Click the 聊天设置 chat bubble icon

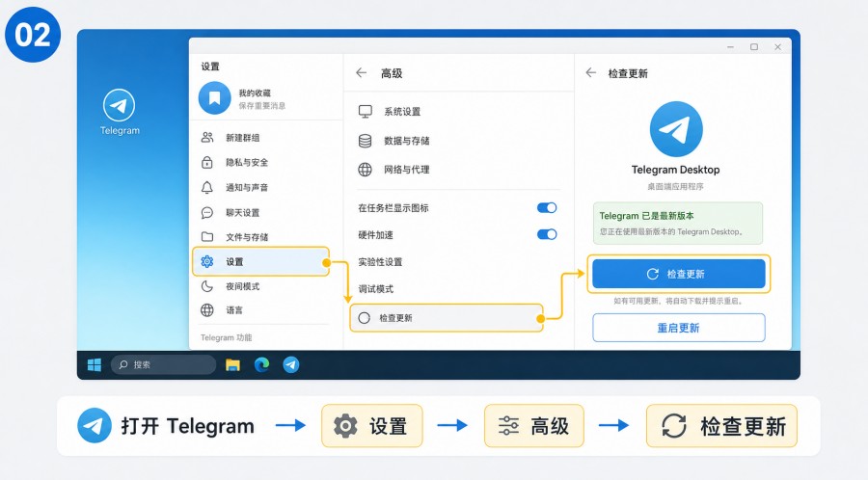click(x=207, y=212)
